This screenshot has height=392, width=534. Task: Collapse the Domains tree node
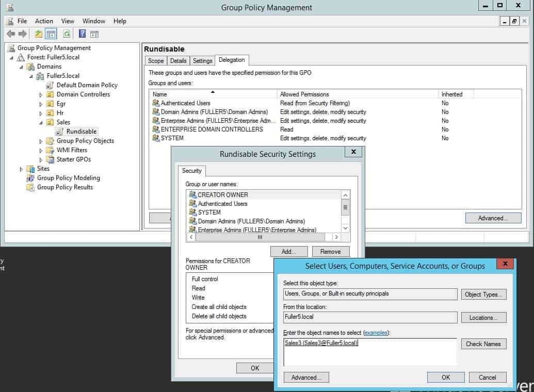[x=21, y=67]
